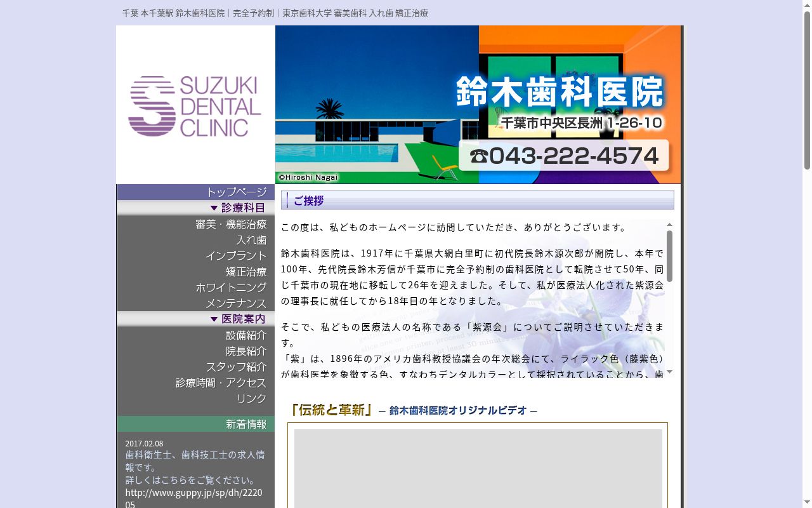This screenshot has height=508, width=812.
Task: Click the page scrollbar down arrow
Action: click(x=807, y=503)
